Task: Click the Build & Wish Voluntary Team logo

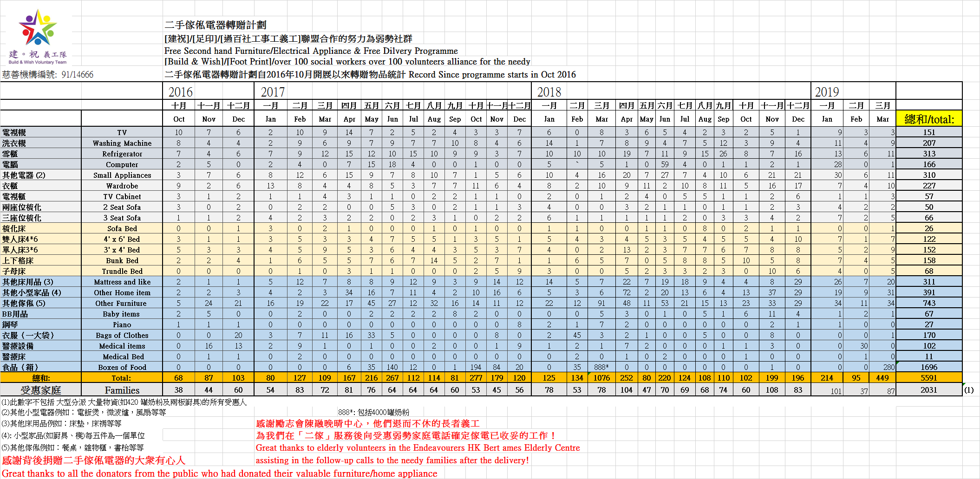Action: click(x=38, y=36)
